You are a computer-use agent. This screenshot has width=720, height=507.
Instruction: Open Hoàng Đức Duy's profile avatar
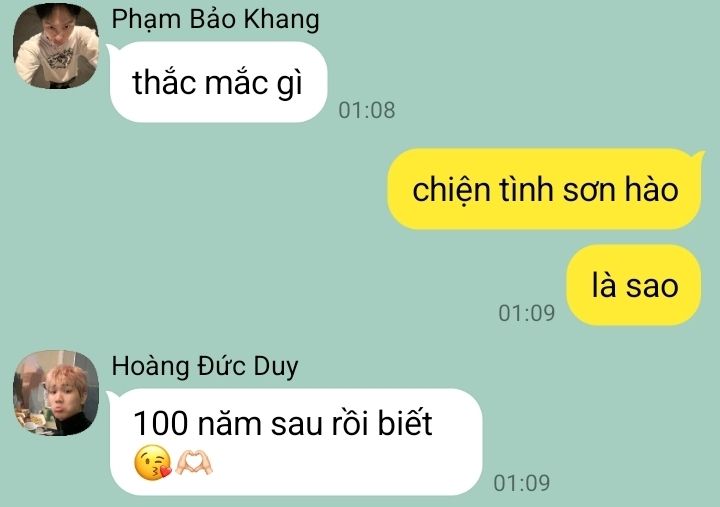(56, 393)
